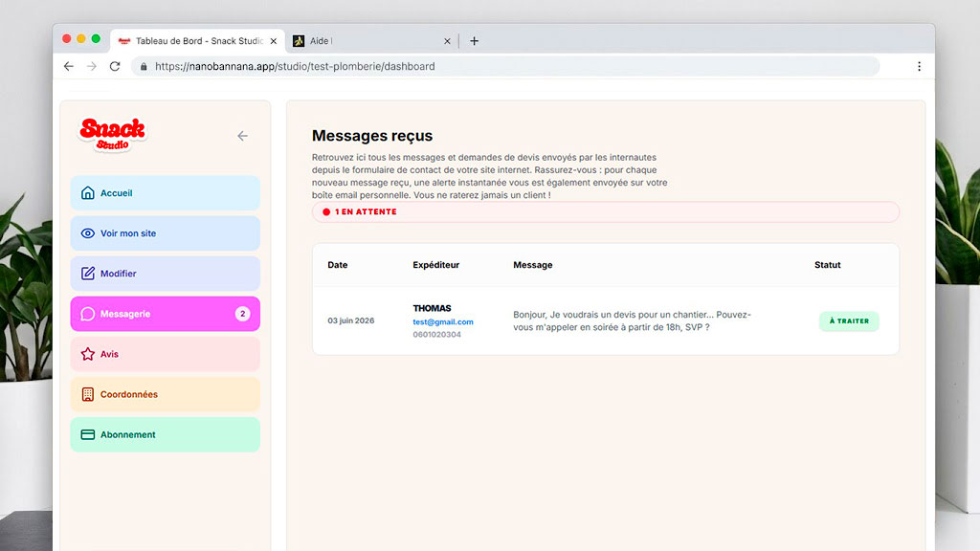Click the Accueil home icon
The height and width of the screenshot is (551, 980).
click(x=87, y=193)
